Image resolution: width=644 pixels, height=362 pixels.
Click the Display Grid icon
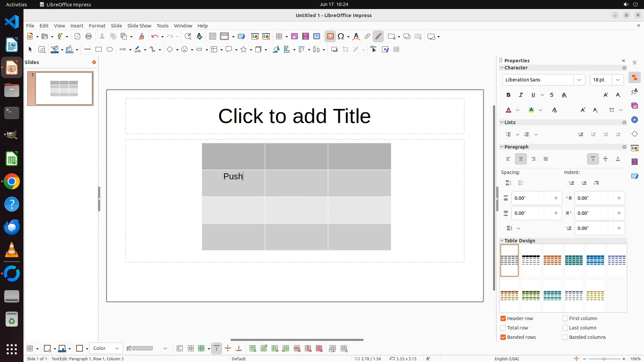[212, 37]
